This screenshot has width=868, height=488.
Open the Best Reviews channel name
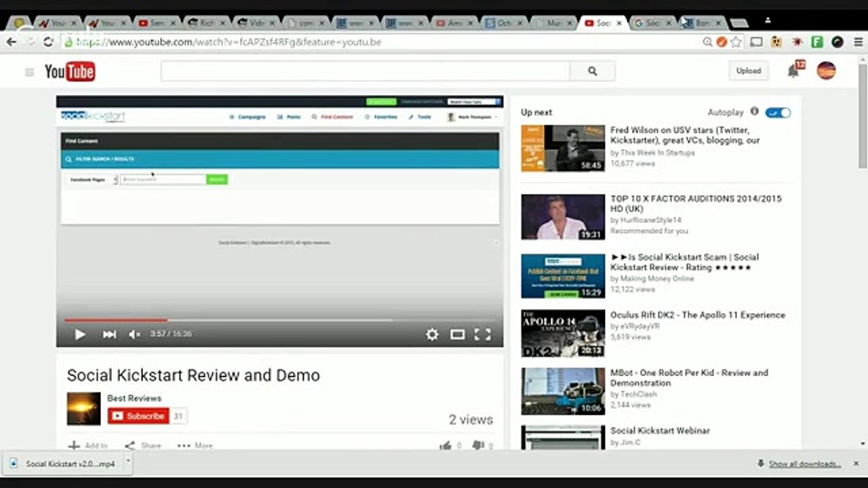134,399
